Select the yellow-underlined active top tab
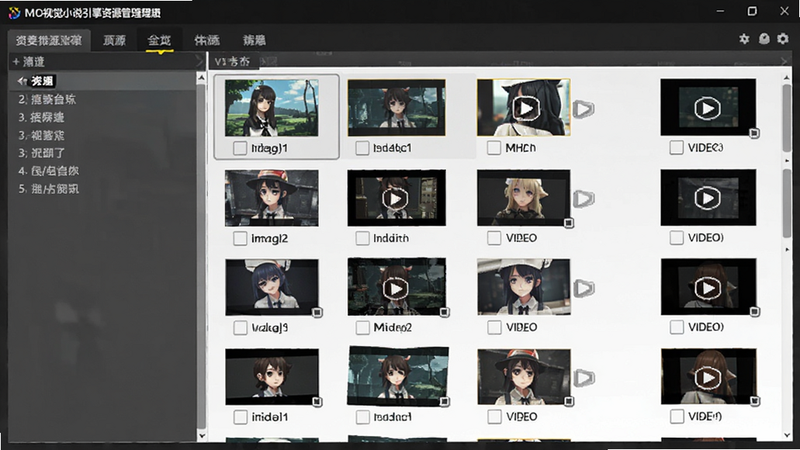Viewport: 800px width, 450px height. (x=159, y=40)
